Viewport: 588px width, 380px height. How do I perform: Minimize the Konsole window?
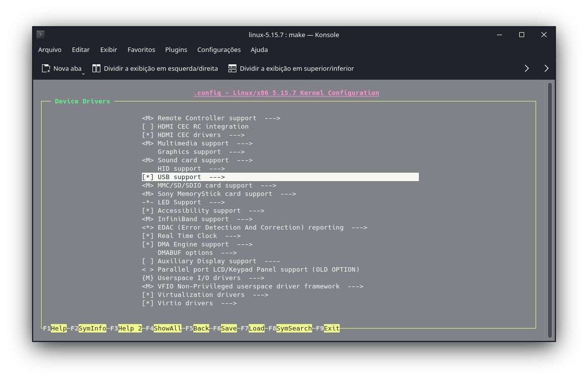[499, 35]
